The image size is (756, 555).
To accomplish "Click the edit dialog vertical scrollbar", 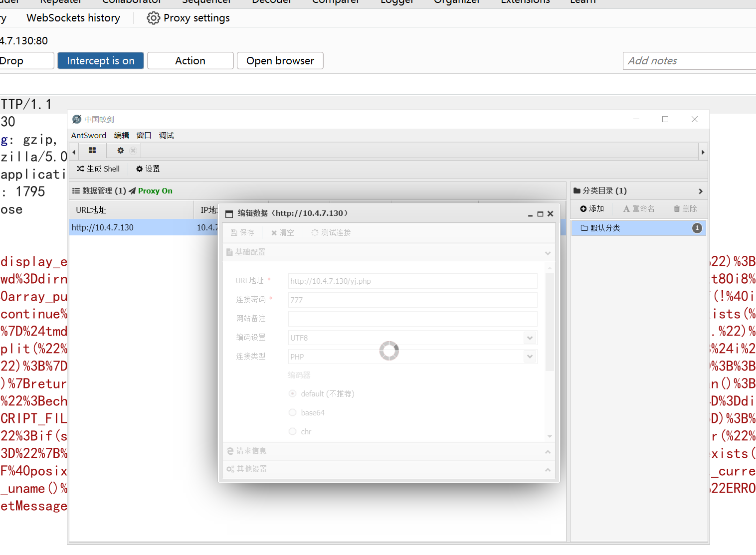I will click(x=550, y=322).
